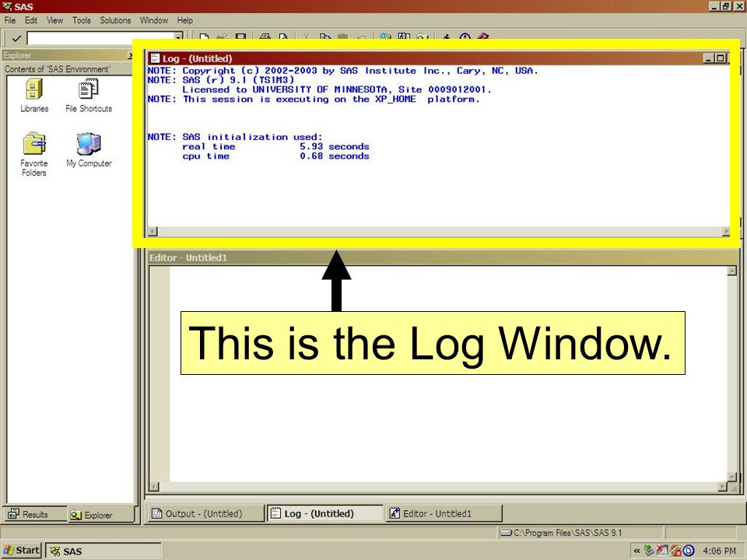Minimize the Log window
747x560 pixels.
click(709, 58)
